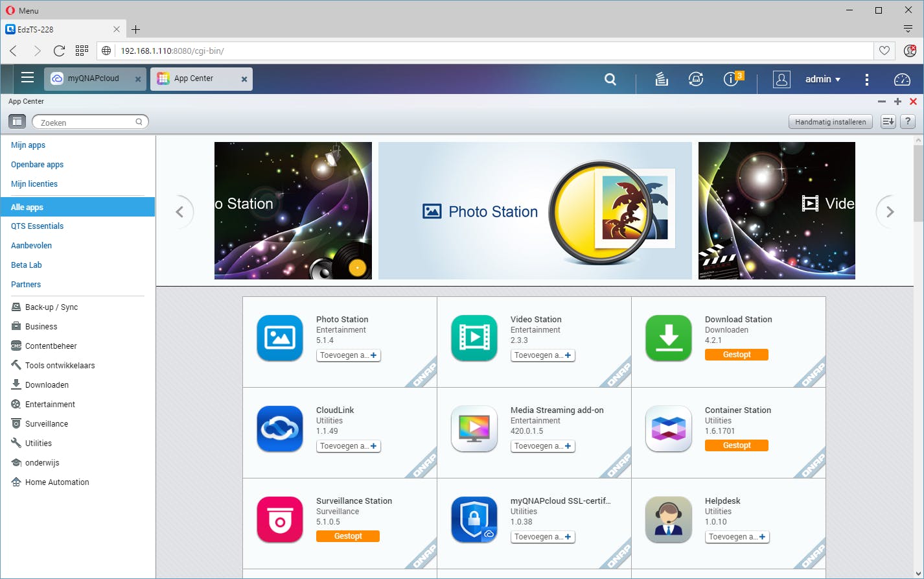Click the Photo Station banner

click(535, 211)
